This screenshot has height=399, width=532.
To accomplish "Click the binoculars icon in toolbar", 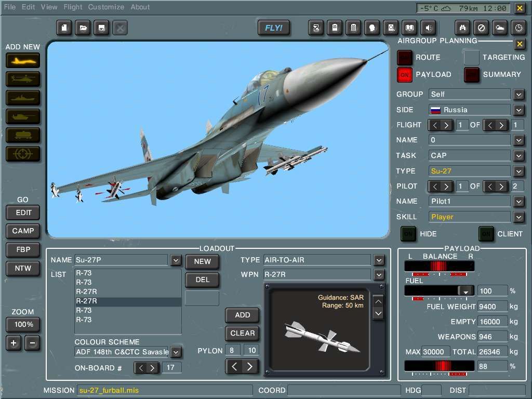I will point(462,28).
